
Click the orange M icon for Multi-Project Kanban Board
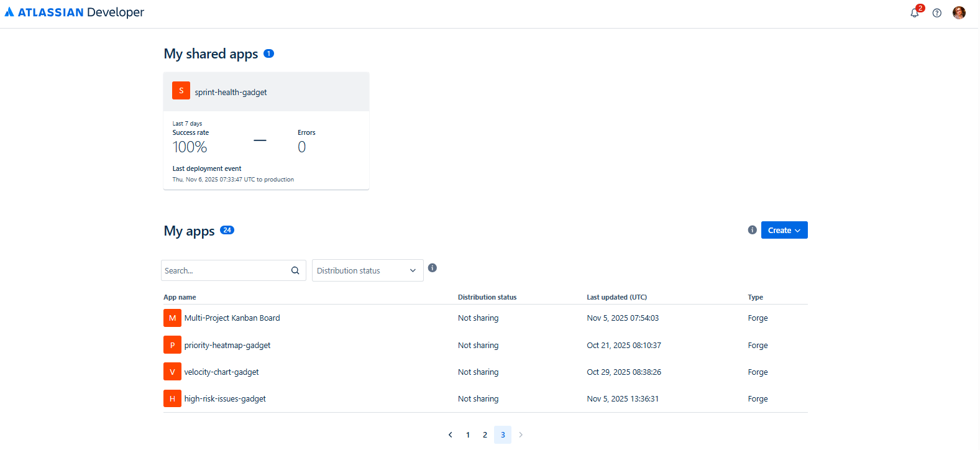pyautogui.click(x=172, y=318)
